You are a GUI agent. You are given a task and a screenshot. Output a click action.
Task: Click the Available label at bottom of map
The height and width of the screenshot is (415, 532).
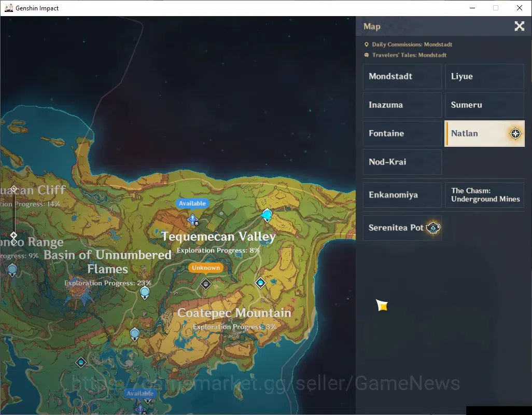pyautogui.click(x=140, y=393)
